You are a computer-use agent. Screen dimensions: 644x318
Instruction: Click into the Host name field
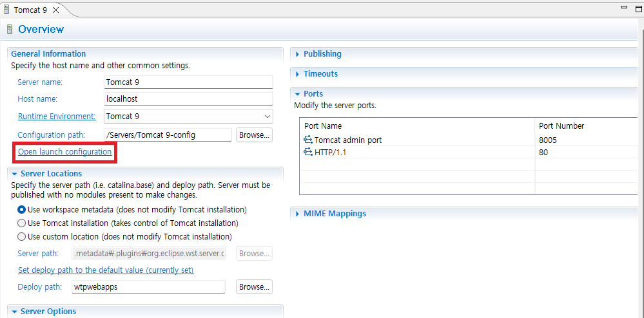click(x=188, y=99)
